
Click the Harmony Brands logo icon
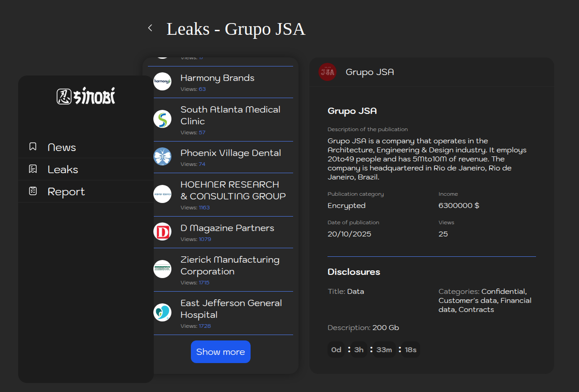pyautogui.click(x=162, y=81)
